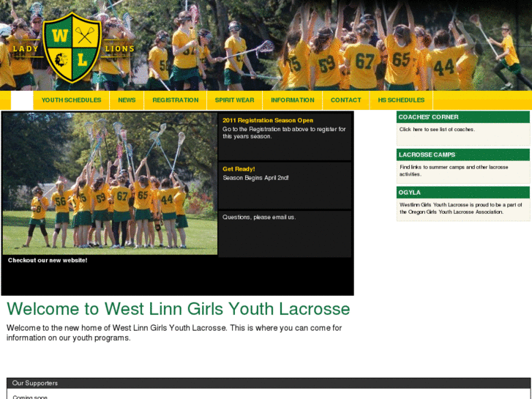
Task: Click 'Questions, please email us.' panel
Action: (x=285, y=234)
